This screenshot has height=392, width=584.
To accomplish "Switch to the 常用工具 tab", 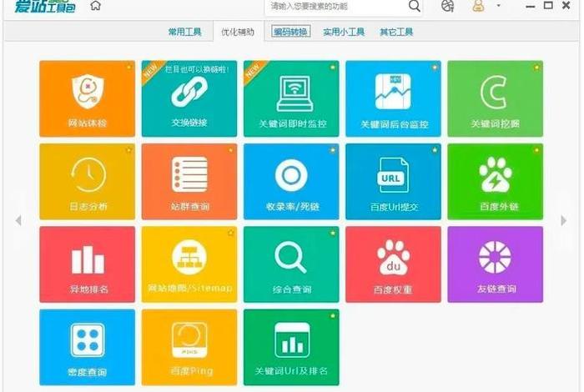I will coord(184,32).
